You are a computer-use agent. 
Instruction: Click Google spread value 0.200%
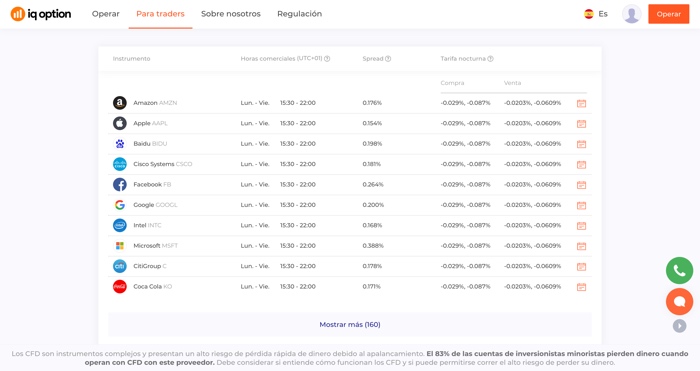point(373,205)
